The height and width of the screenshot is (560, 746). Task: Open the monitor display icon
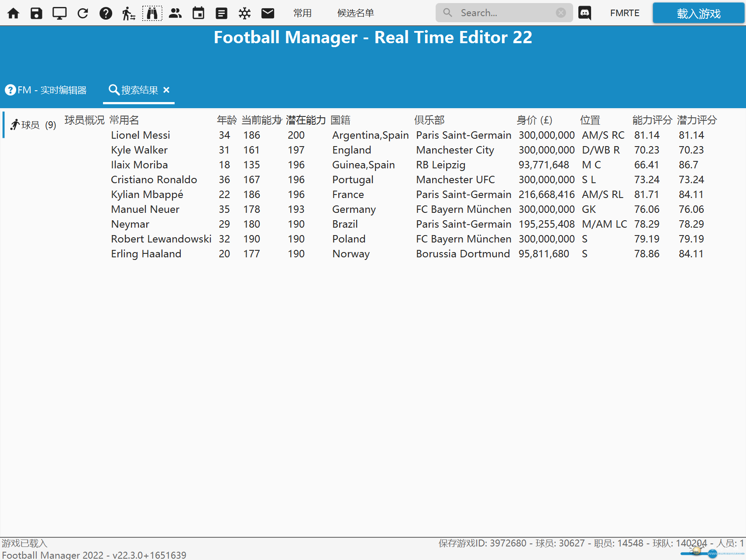(59, 13)
